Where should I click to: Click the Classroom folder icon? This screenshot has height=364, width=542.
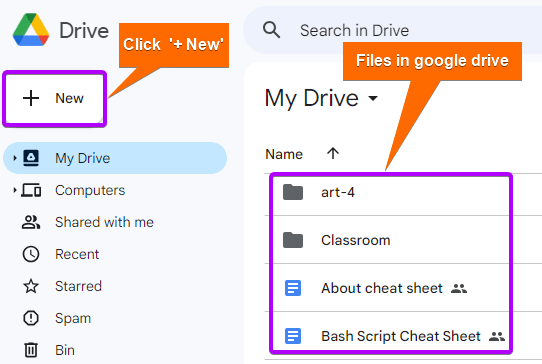tap(293, 240)
